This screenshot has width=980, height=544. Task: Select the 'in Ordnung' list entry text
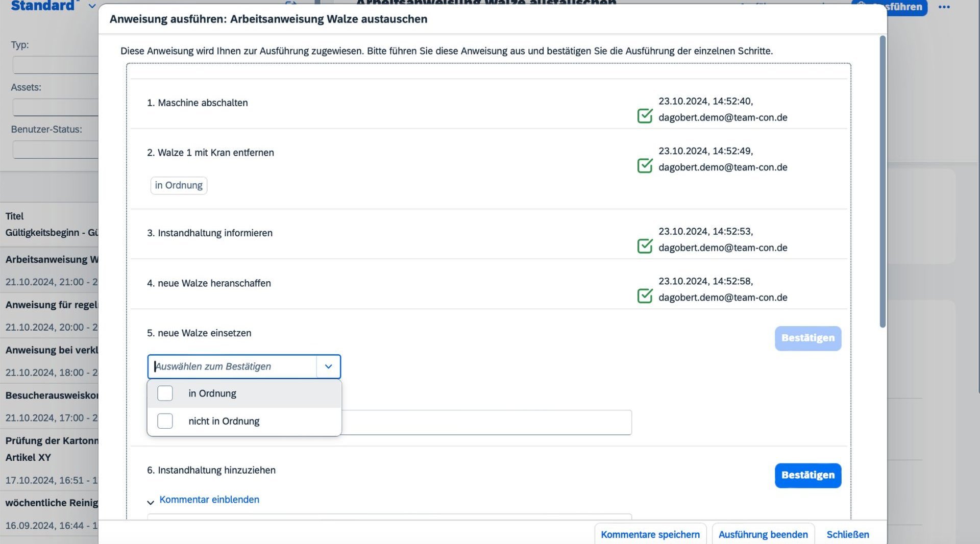tap(212, 393)
